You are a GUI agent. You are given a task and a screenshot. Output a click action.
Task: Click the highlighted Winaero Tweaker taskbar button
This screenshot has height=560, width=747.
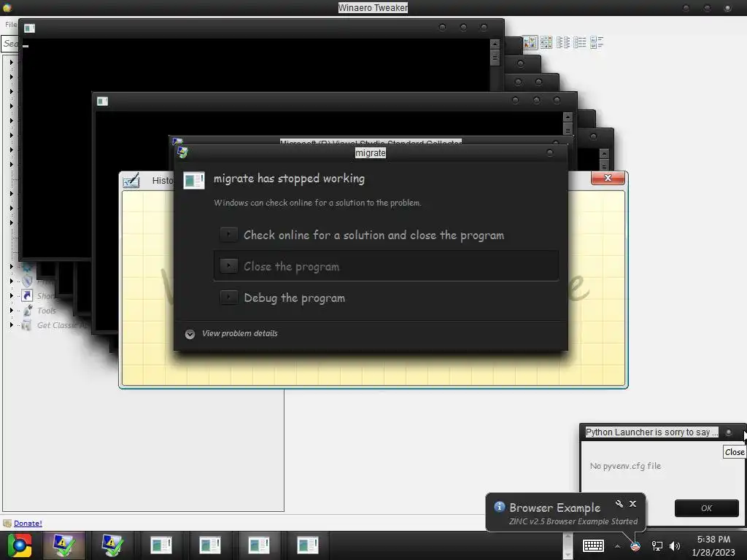[63, 545]
